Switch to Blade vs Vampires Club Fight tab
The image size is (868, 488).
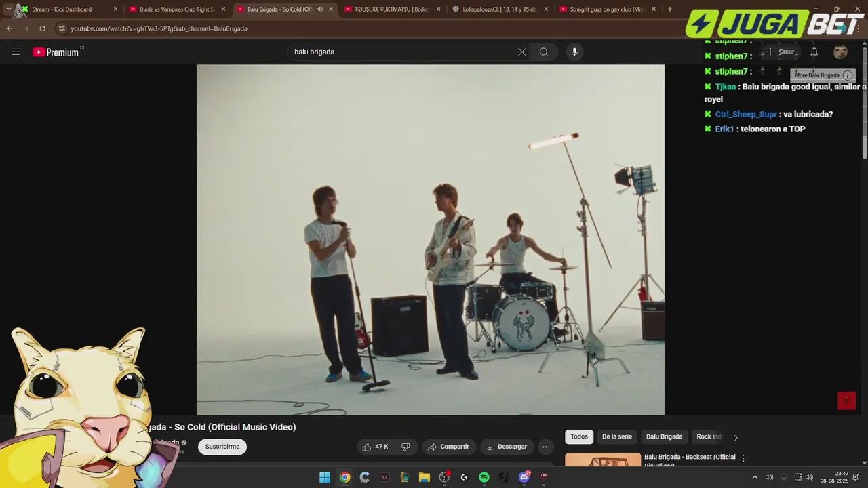pyautogui.click(x=177, y=9)
